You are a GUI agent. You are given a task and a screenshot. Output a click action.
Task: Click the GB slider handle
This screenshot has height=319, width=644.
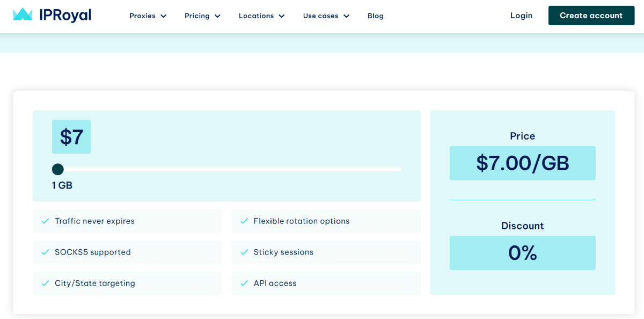click(58, 170)
